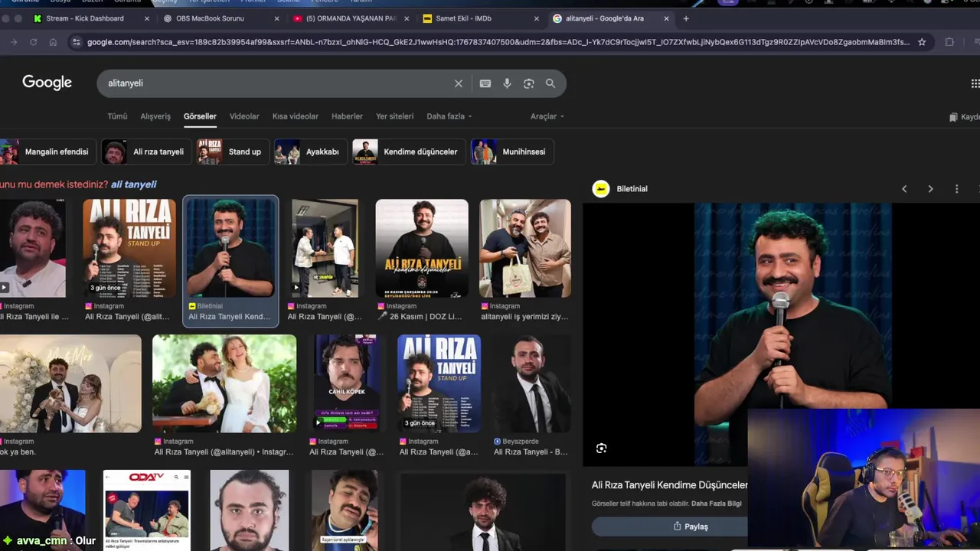The height and width of the screenshot is (551, 980).
Task: Switch to Stream - Kick Dashboard tab
Action: [x=84, y=18]
